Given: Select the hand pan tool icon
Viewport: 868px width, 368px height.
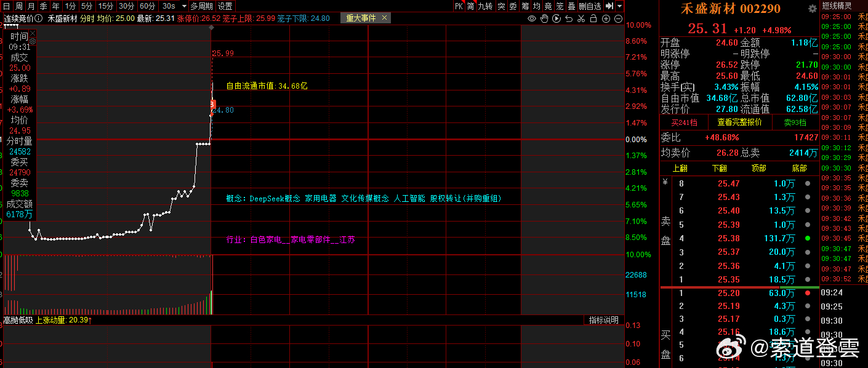Looking at the screenshot, I should coord(544,18).
